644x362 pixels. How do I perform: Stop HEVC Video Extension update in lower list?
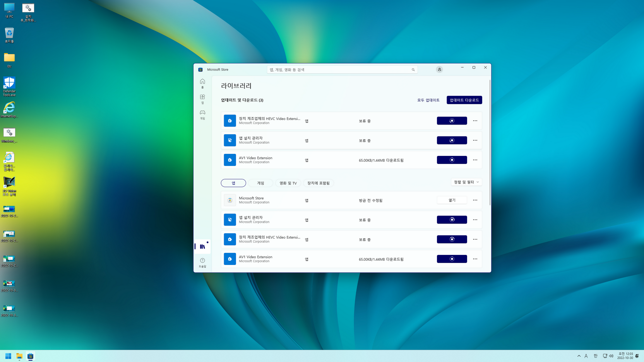[452, 239]
